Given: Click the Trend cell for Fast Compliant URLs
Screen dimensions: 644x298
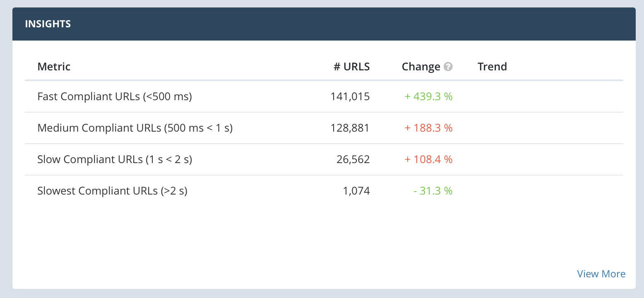Looking at the screenshot, I should click(538, 96).
